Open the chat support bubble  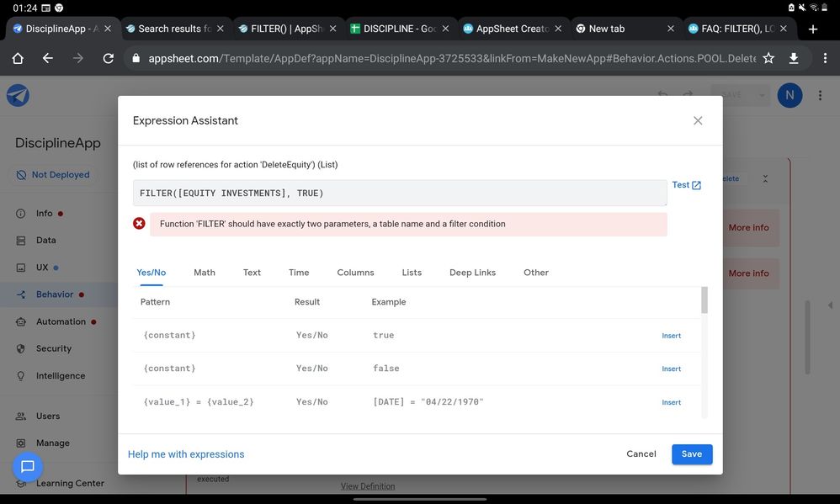27,466
